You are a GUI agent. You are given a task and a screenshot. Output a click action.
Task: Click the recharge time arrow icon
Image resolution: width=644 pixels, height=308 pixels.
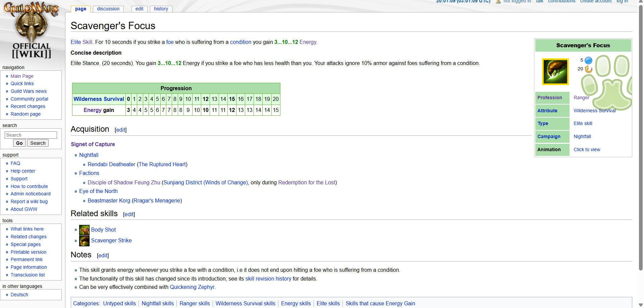coord(588,69)
